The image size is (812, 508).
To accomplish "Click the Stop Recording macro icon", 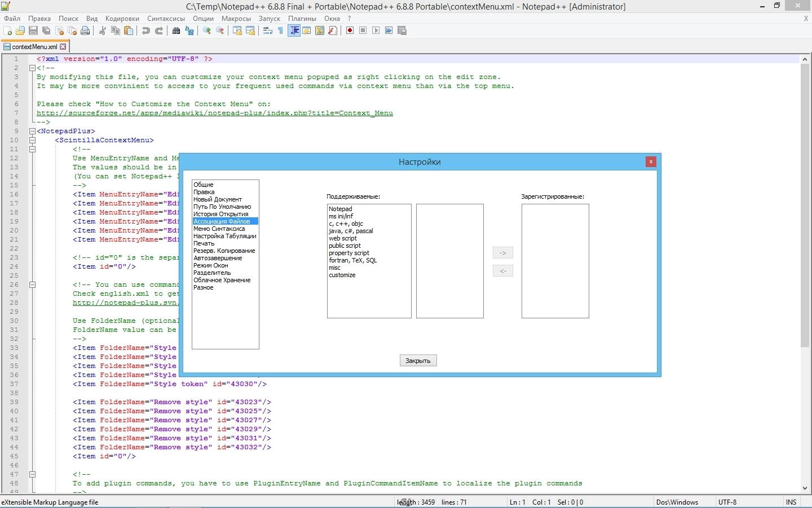I will pos(363,30).
